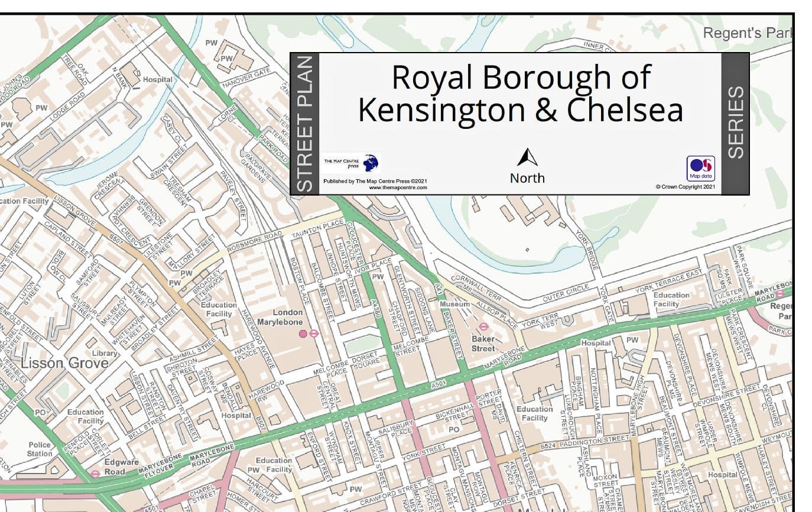This screenshot has height=512, width=812.
Task: Click the London Marylebone railway station dot
Action: click(303, 333)
